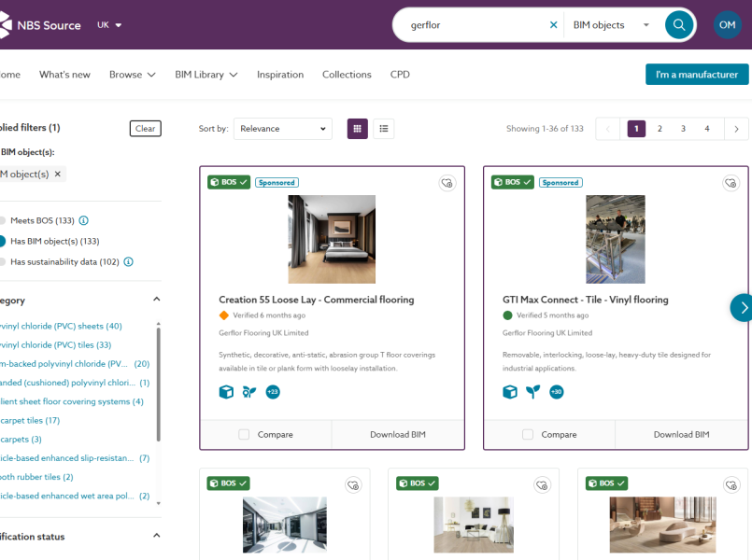
Task: Open the OM user avatar menu
Action: tap(727, 25)
